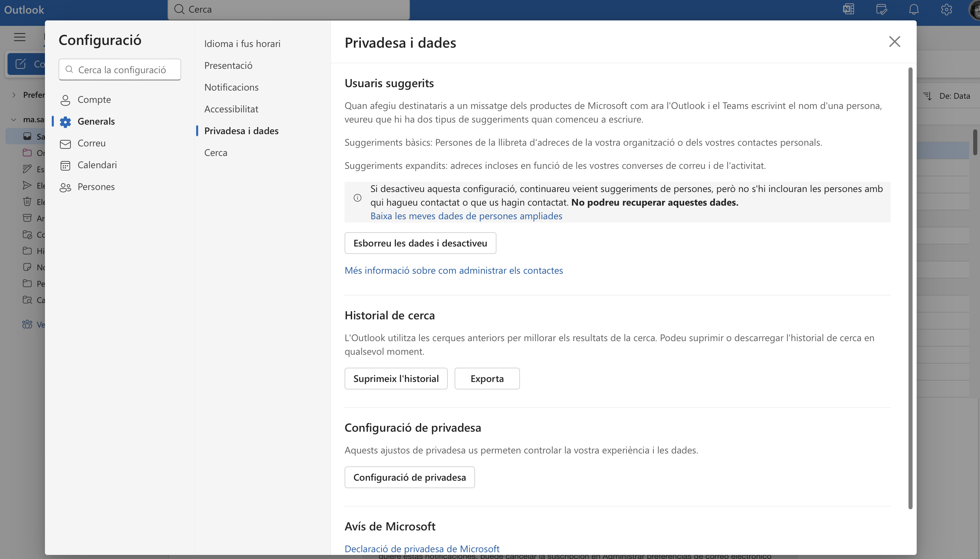980x559 pixels.
Task: Click the settings gear in top bar
Action: click(x=946, y=9)
